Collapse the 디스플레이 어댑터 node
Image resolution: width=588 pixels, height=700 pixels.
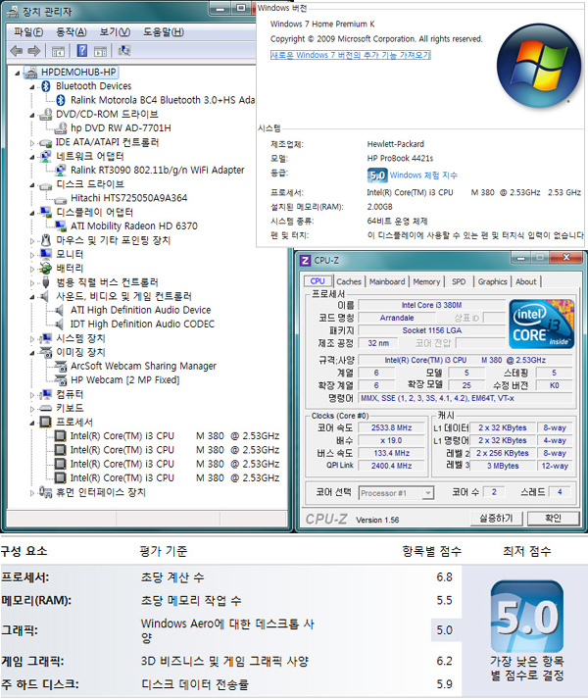[32, 213]
